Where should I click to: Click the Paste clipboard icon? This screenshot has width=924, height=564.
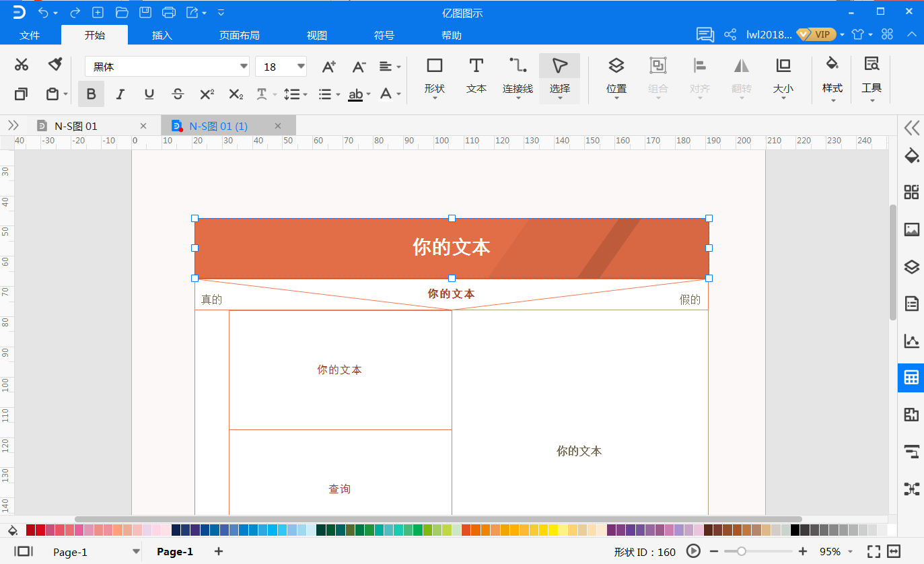tap(52, 94)
